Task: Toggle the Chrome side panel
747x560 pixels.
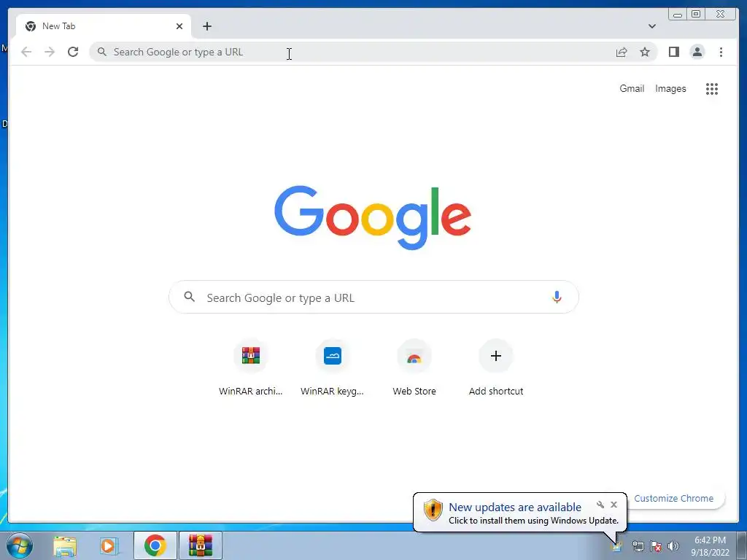Action: coord(673,52)
